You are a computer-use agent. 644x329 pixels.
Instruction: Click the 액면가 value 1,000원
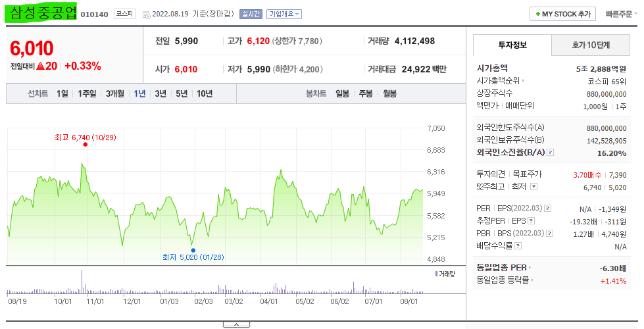click(595, 107)
